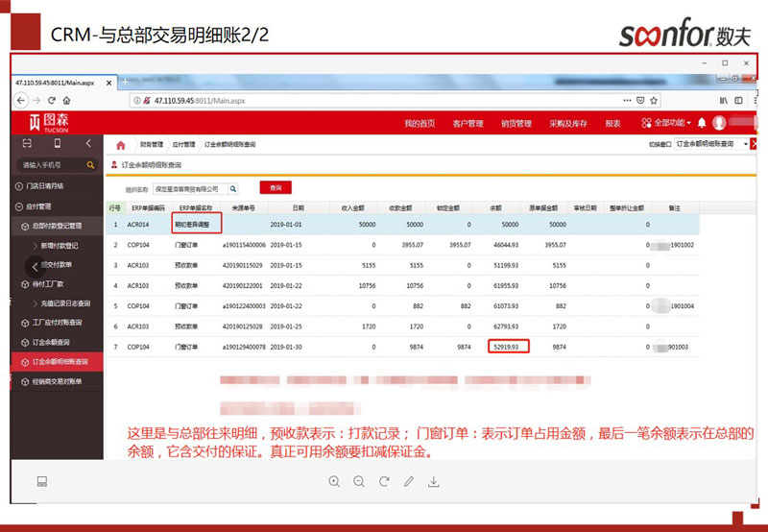Click the phone number search input field
The image size is (768, 532).
(x=50, y=165)
